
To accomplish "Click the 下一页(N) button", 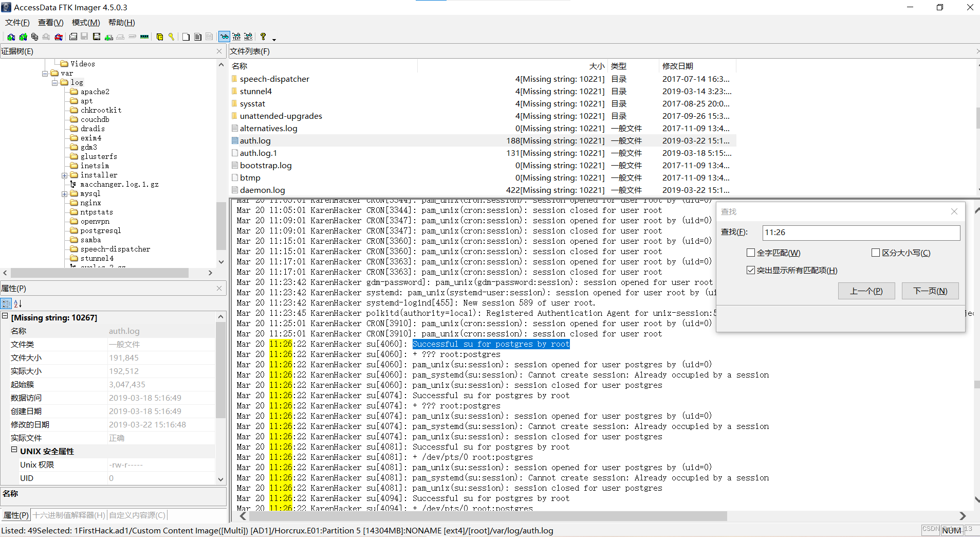I will coord(930,291).
